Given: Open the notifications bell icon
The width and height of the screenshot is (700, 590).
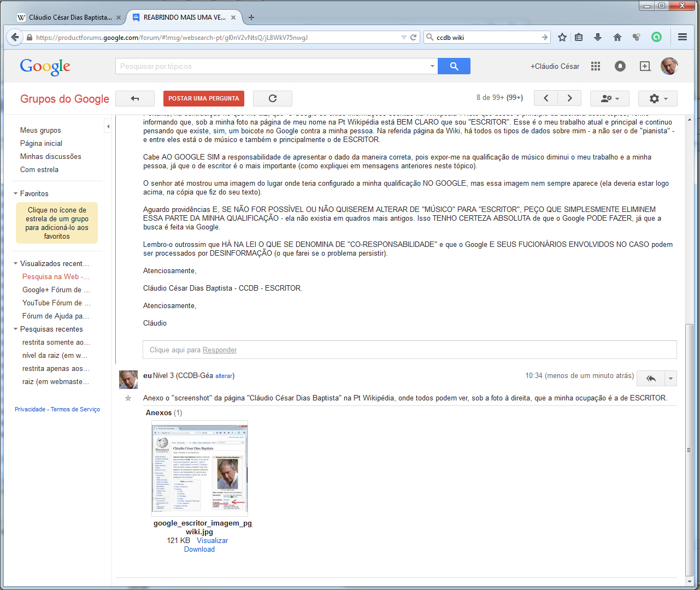Looking at the screenshot, I should 620,66.
